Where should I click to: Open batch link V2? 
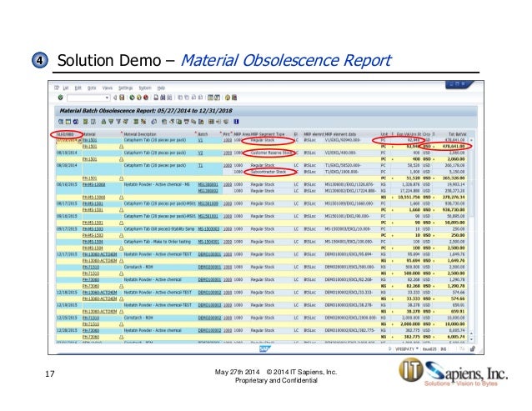(x=200, y=153)
